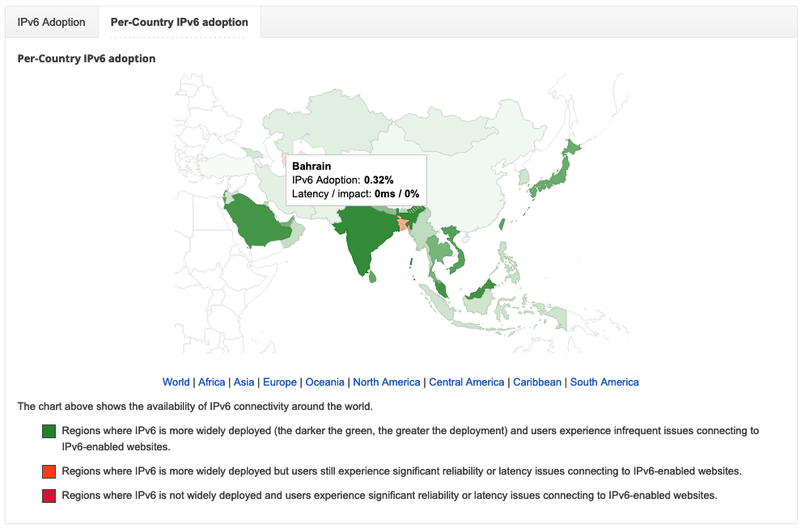Select the Asia region link
Screen dimensions: 805x532
[x=244, y=382]
